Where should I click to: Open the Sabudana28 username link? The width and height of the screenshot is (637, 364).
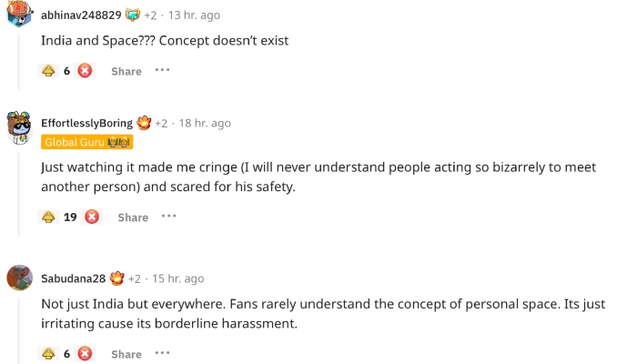[74, 278]
